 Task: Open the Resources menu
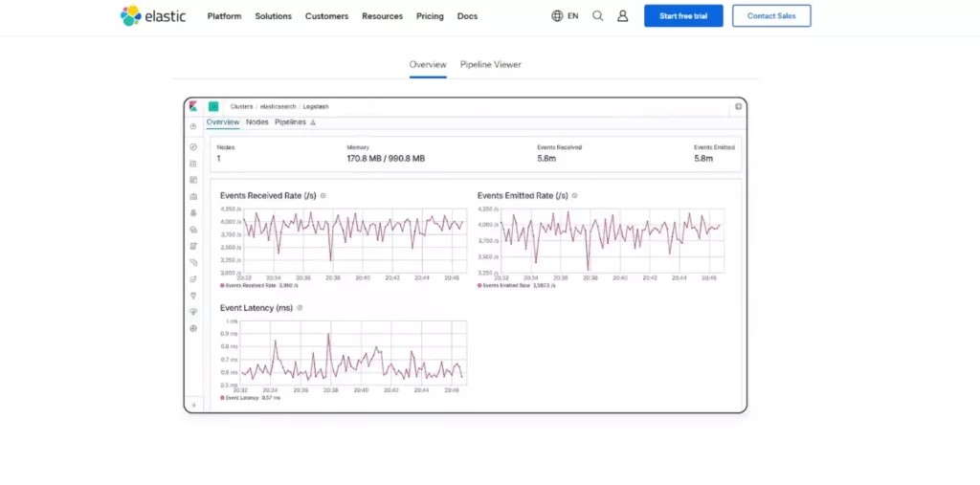click(x=383, y=16)
